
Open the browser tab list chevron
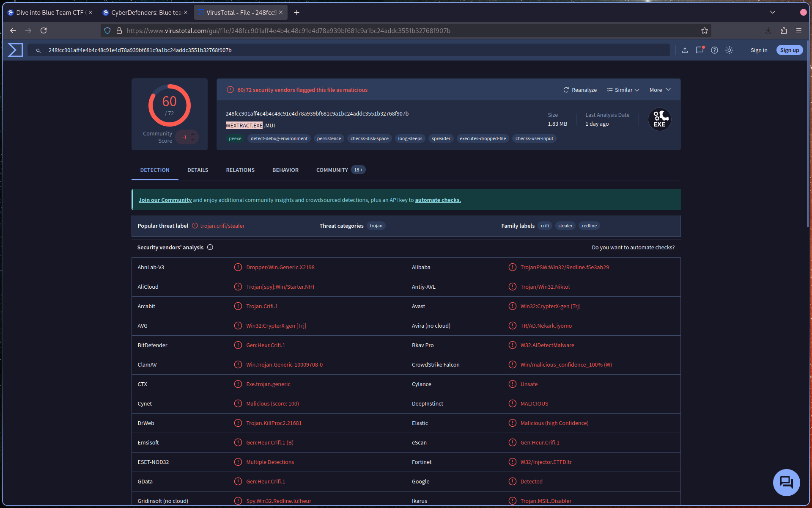(773, 12)
